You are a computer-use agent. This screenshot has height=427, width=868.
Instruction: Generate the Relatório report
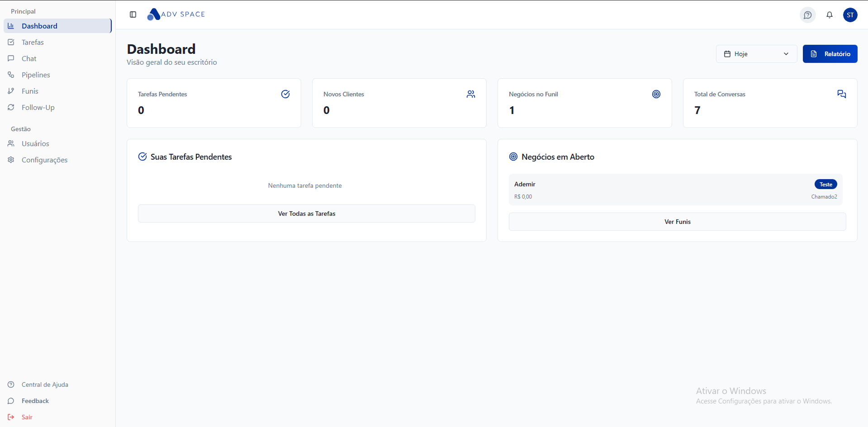click(830, 54)
